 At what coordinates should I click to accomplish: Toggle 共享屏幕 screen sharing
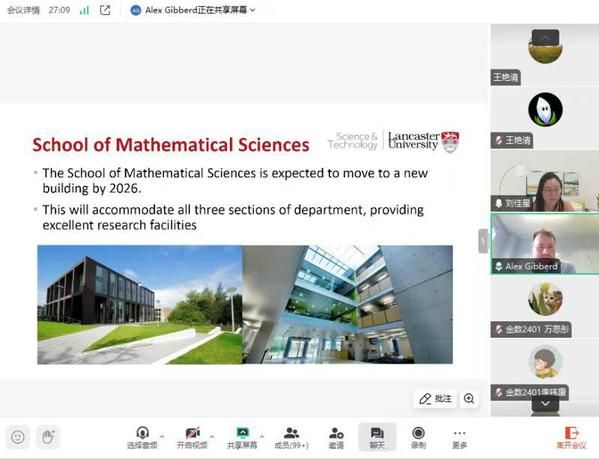pyautogui.click(x=242, y=437)
